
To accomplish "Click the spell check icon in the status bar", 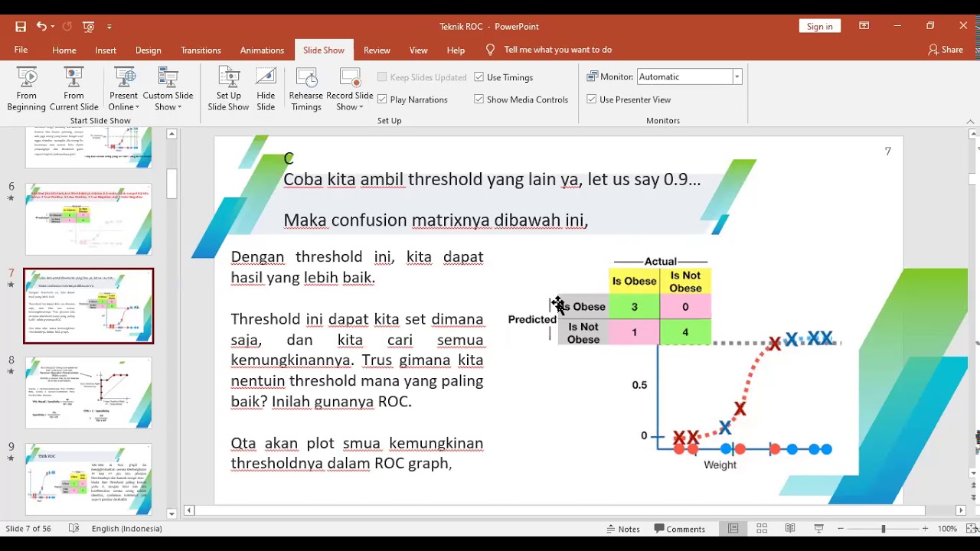I will (x=73, y=529).
